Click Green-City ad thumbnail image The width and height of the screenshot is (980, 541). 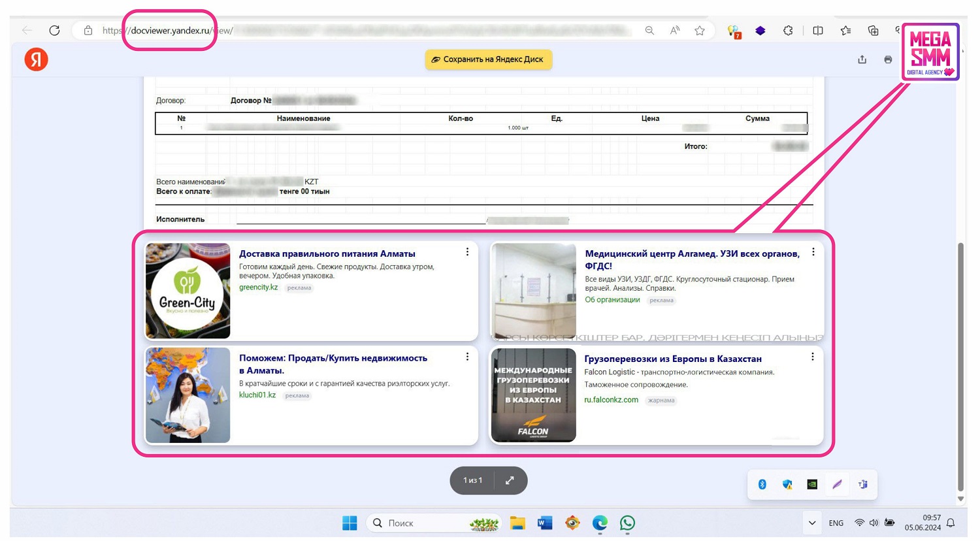tap(188, 291)
